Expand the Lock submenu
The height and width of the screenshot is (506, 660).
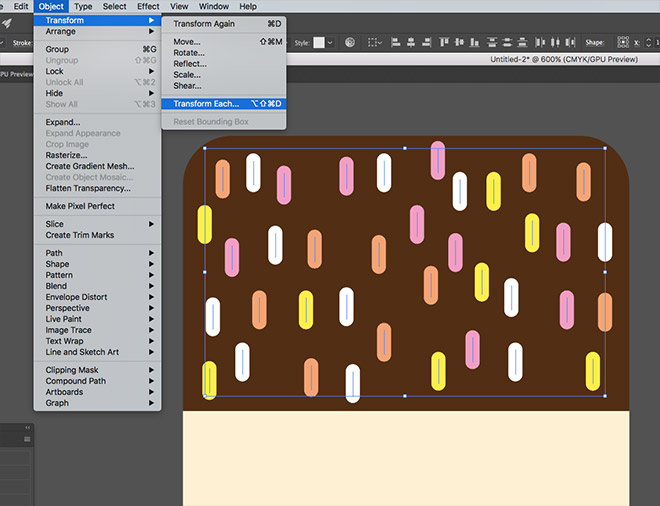point(97,71)
